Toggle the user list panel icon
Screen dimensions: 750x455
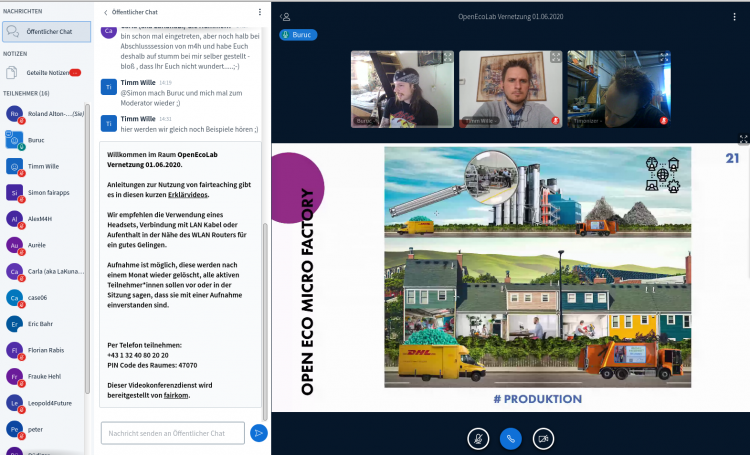[286, 16]
